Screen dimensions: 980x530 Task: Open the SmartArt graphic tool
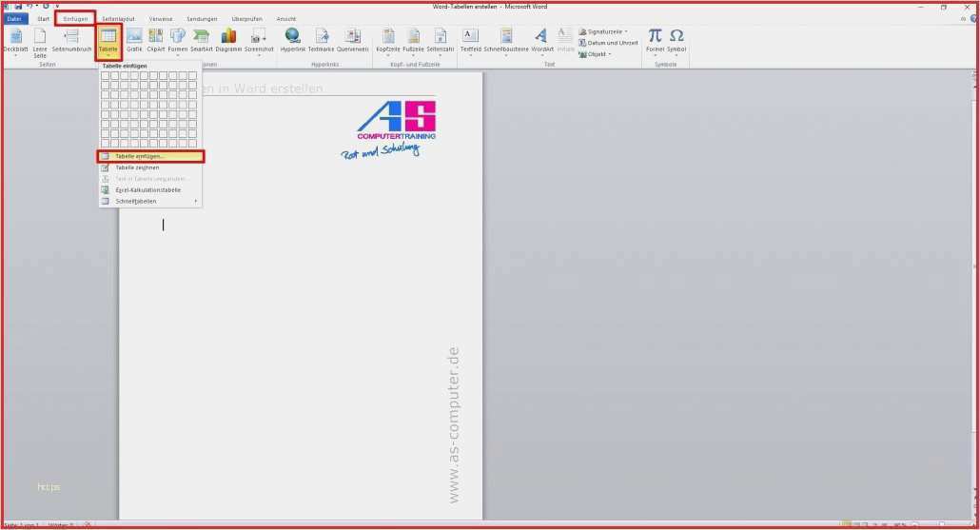(x=201, y=39)
